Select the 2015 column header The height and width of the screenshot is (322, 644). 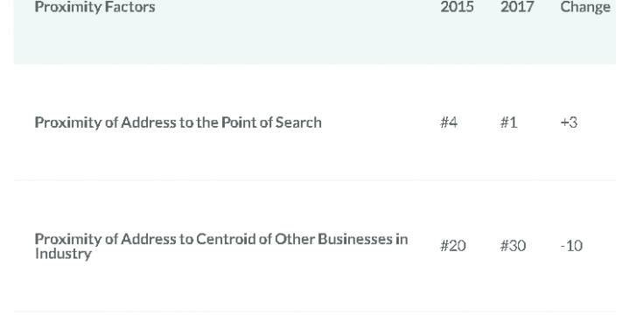pyautogui.click(x=457, y=7)
